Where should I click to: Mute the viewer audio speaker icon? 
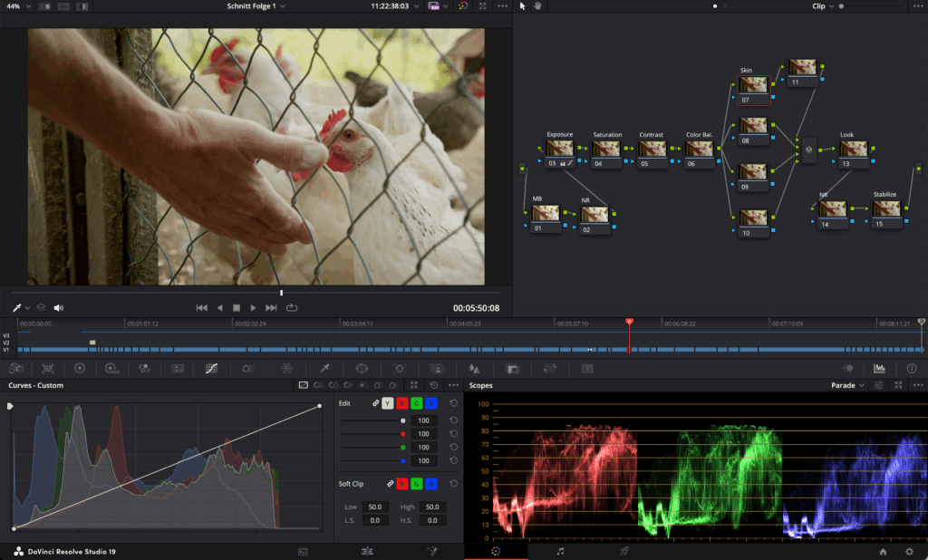(59, 308)
